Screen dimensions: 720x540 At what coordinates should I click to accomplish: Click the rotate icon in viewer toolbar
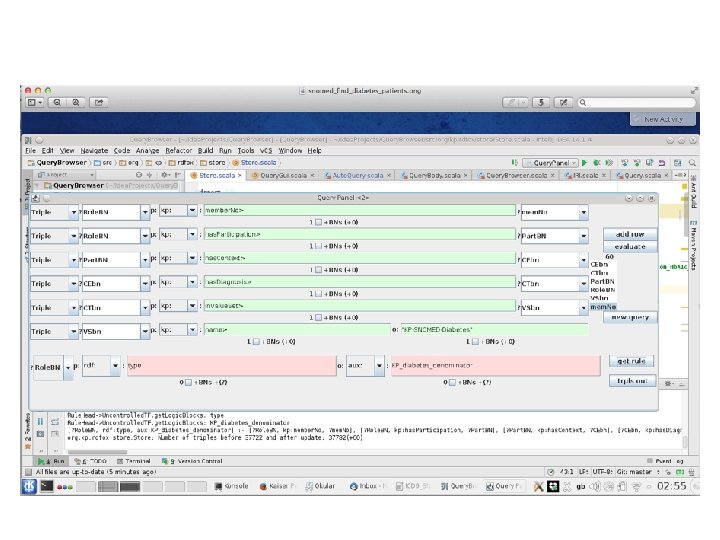541,102
